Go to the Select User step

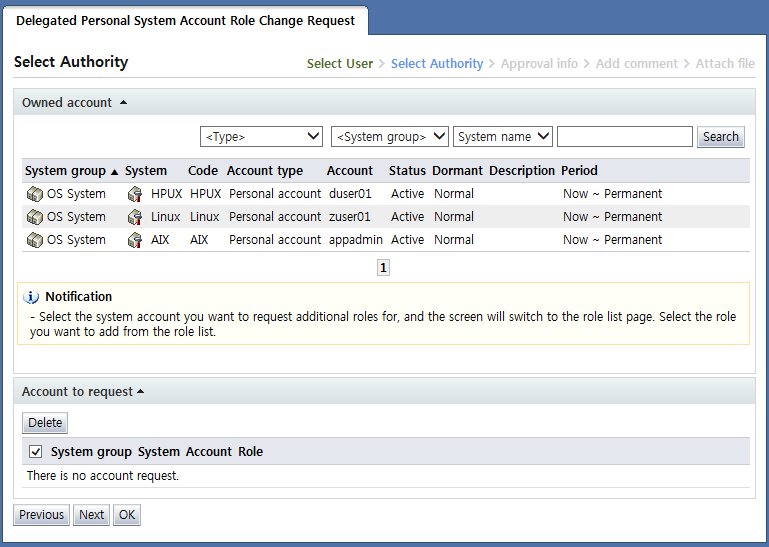pos(339,64)
